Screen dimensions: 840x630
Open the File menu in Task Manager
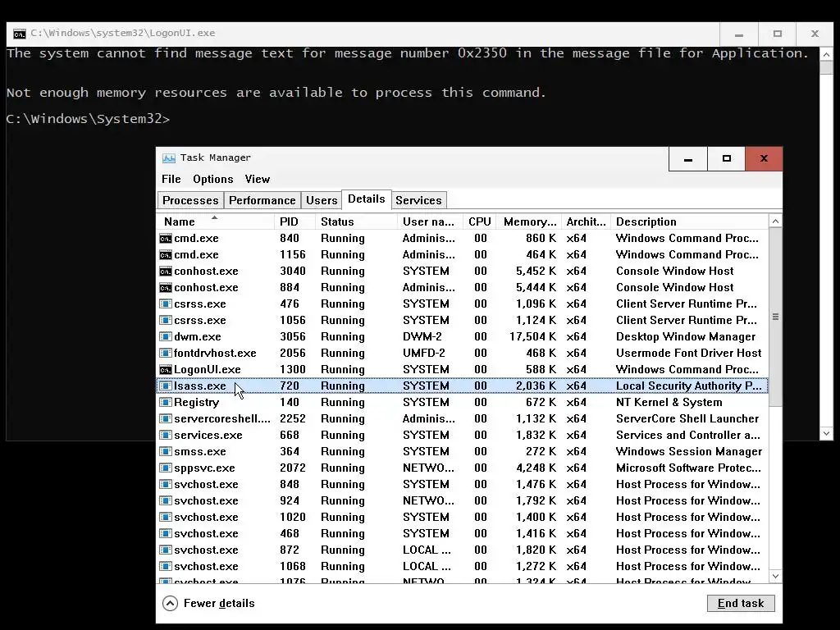pyautogui.click(x=171, y=180)
